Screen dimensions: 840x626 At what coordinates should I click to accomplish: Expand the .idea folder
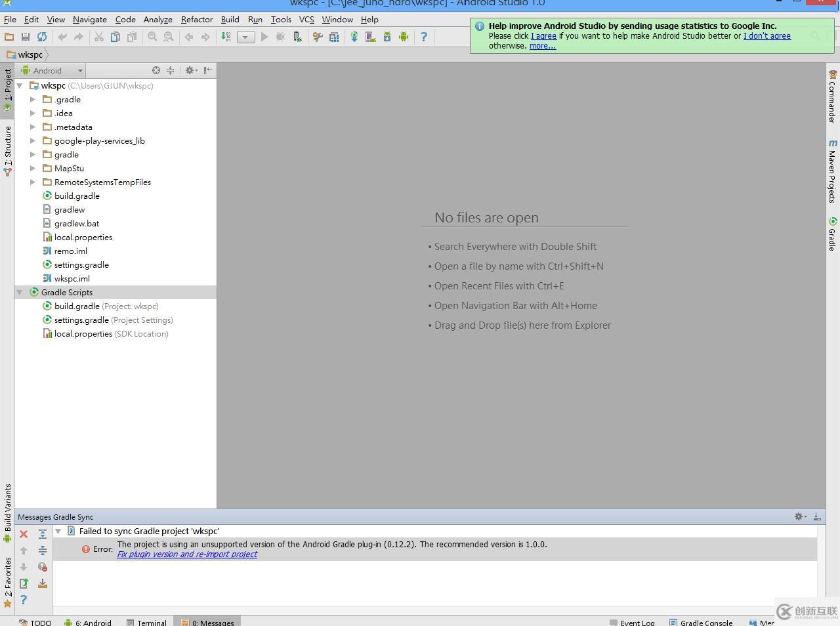click(x=33, y=113)
